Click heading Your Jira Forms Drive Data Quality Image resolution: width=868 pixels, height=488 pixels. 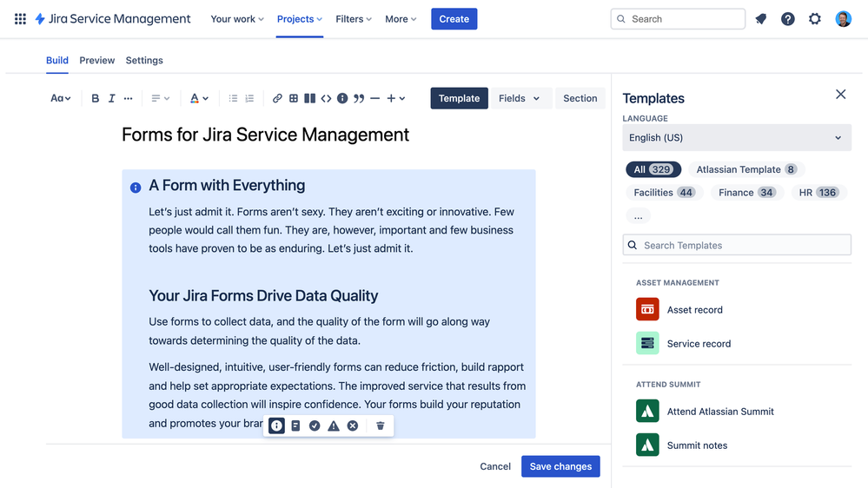(x=263, y=295)
